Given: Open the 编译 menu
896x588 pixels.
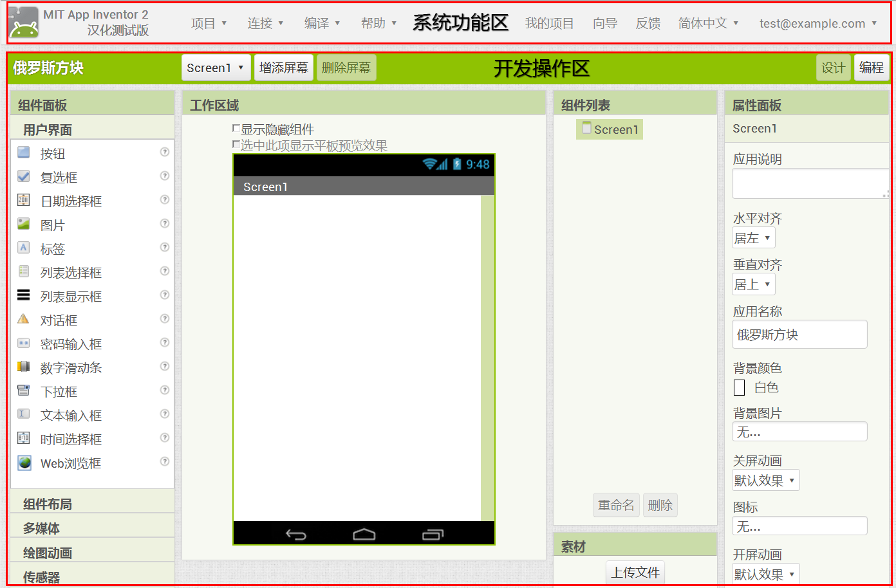Looking at the screenshot, I should click(x=322, y=23).
